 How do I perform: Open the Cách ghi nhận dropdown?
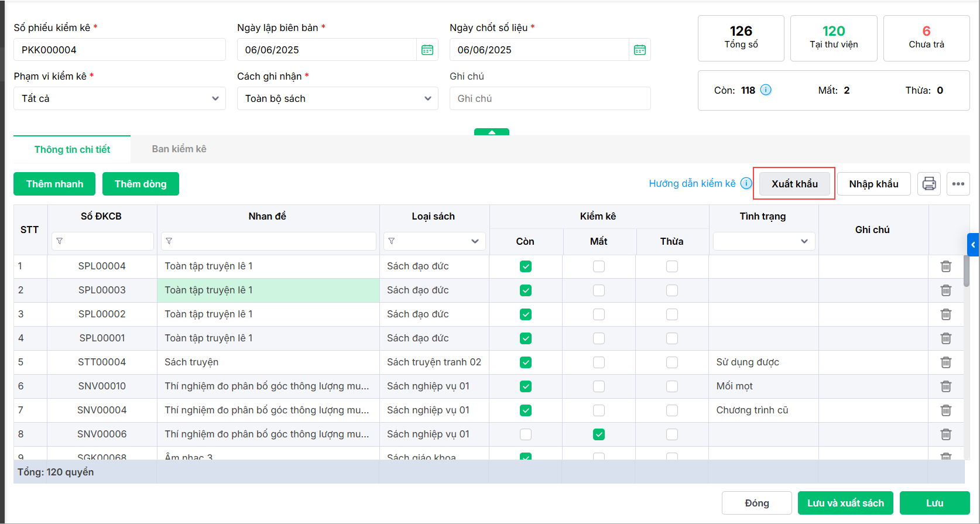click(x=337, y=98)
